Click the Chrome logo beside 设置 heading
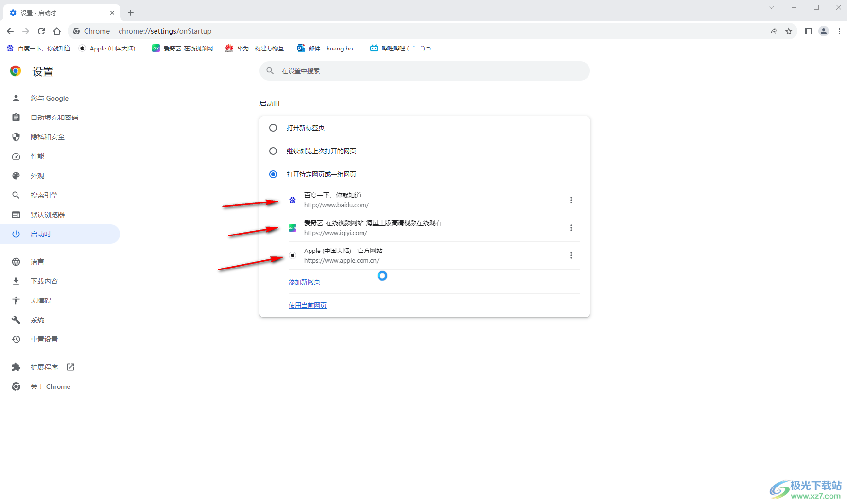 tap(16, 71)
